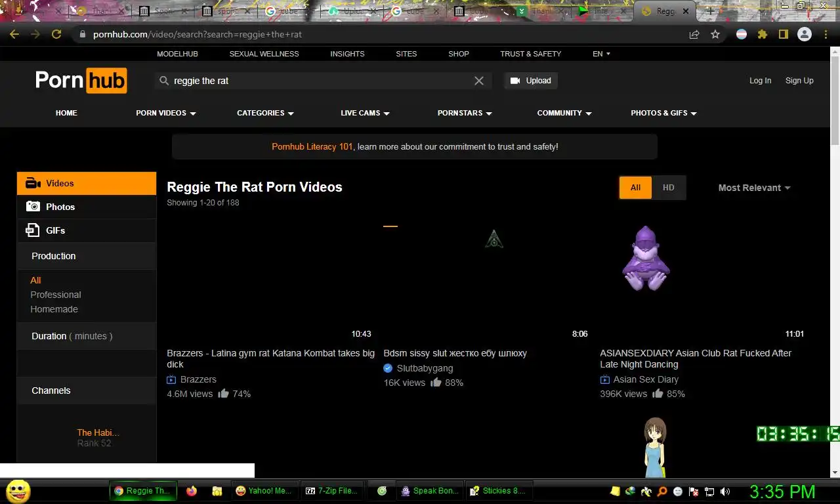The width and height of the screenshot is (840, 504).
Task: Open the Shop top link
Action: [459, 54]
